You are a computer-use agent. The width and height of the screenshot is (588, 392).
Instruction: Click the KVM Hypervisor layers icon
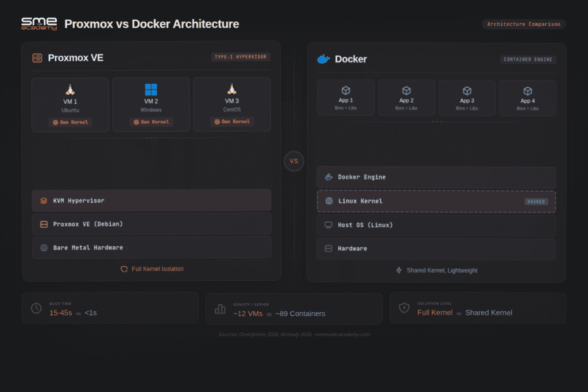tap(44, 201)
